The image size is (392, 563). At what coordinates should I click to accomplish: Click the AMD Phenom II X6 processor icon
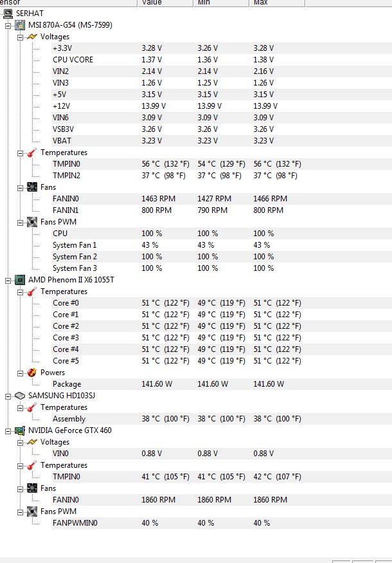tap(20, 280)
